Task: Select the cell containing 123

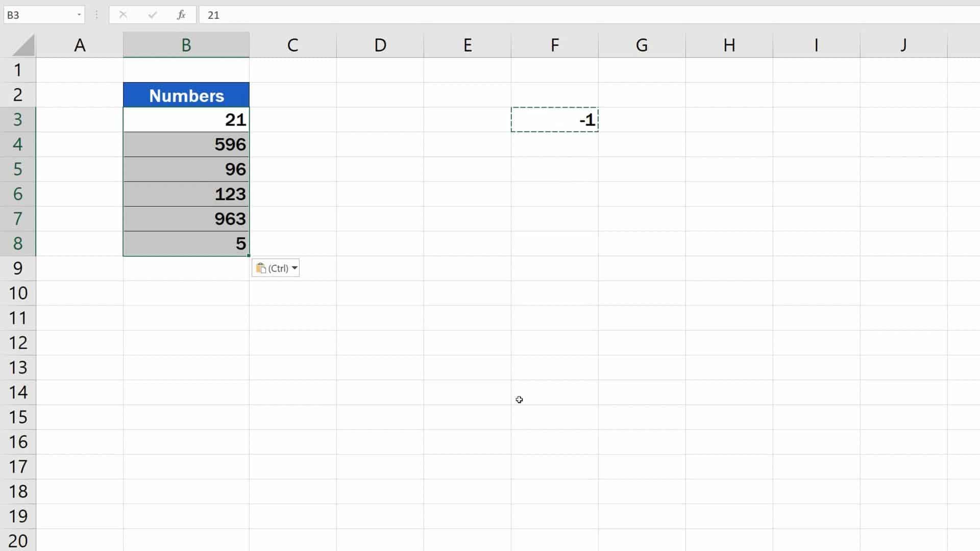Action: point(186,194)
